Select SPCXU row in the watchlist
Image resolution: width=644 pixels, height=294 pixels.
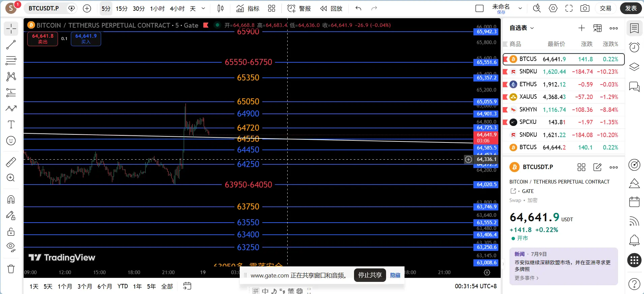(563, 122)
